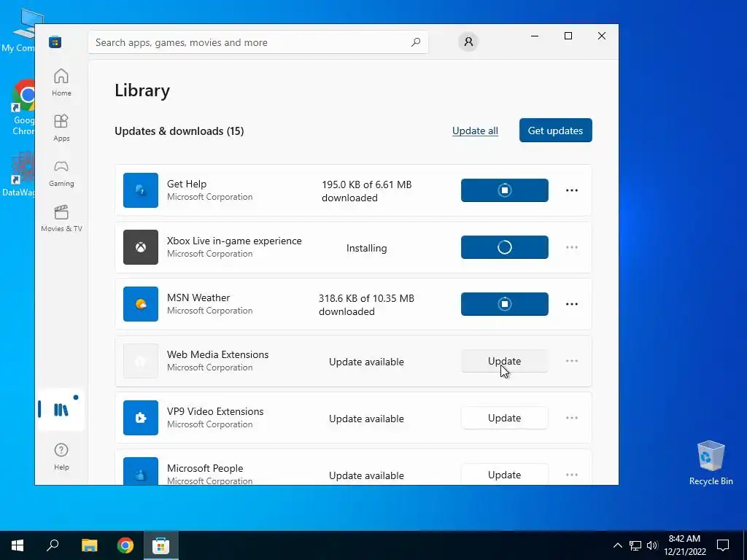Click the Get updates button
Screen dimensions: 747x560
tap(555, 130)
